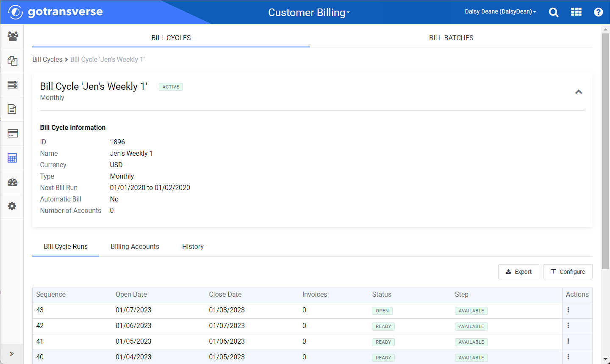Open the Invoices document sidebar icon

(x=12, y=109)
